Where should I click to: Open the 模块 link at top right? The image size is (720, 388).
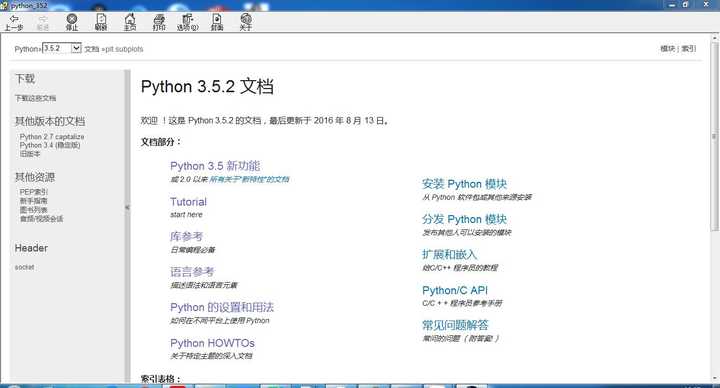[x=668, y=49]
